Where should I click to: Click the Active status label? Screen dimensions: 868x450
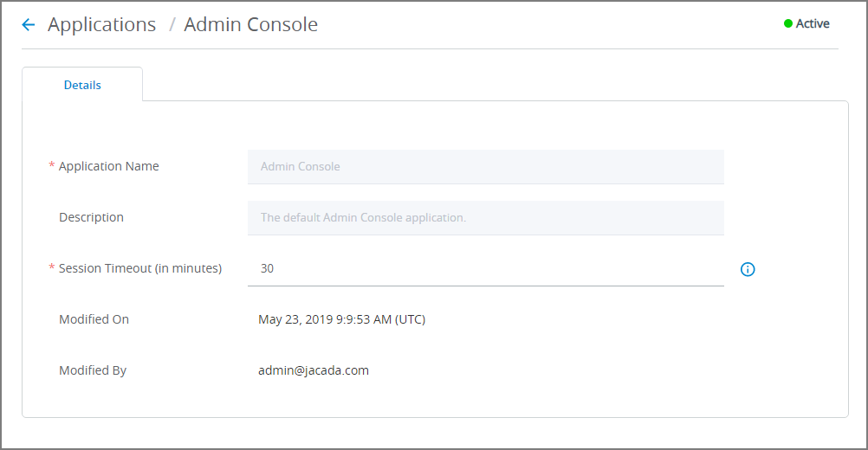812,23
